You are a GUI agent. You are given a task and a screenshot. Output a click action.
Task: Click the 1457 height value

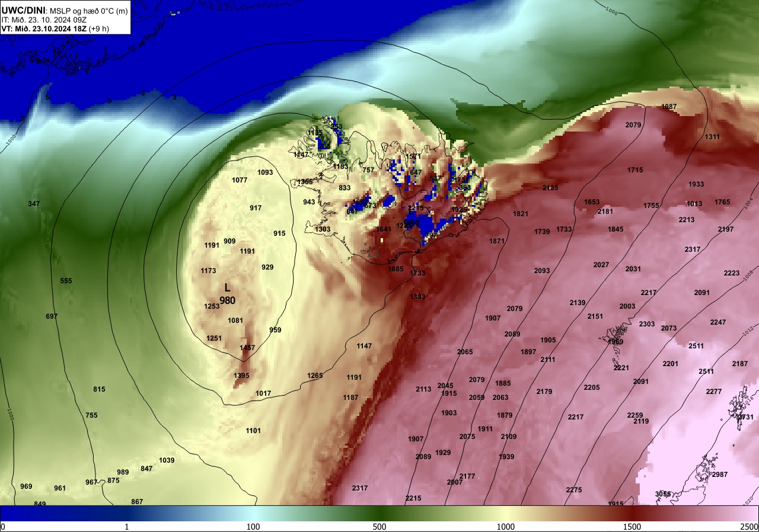(x=247, y=348)
